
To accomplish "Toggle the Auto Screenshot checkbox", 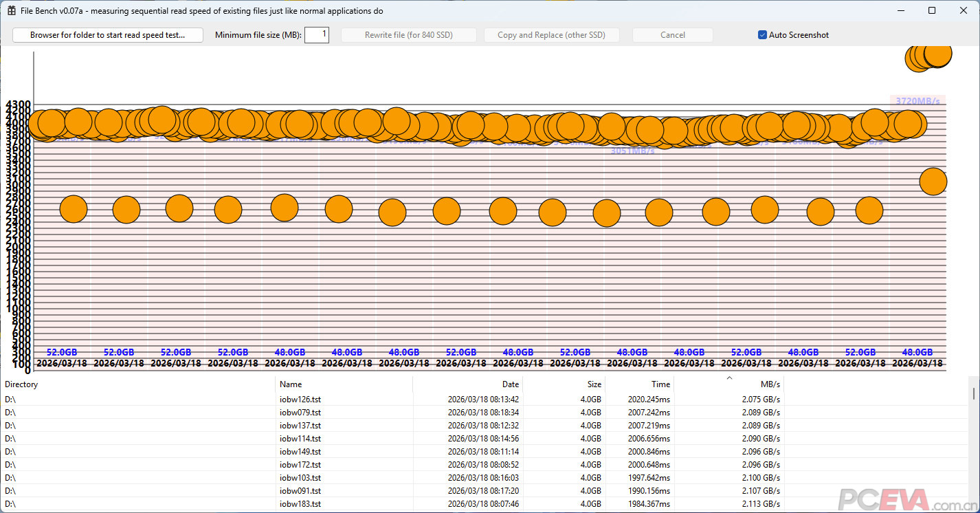I will 762,35.
